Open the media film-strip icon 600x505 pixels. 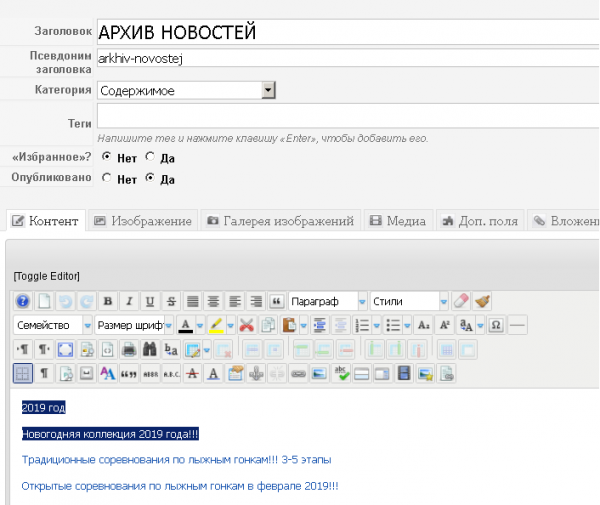point(404,373)
